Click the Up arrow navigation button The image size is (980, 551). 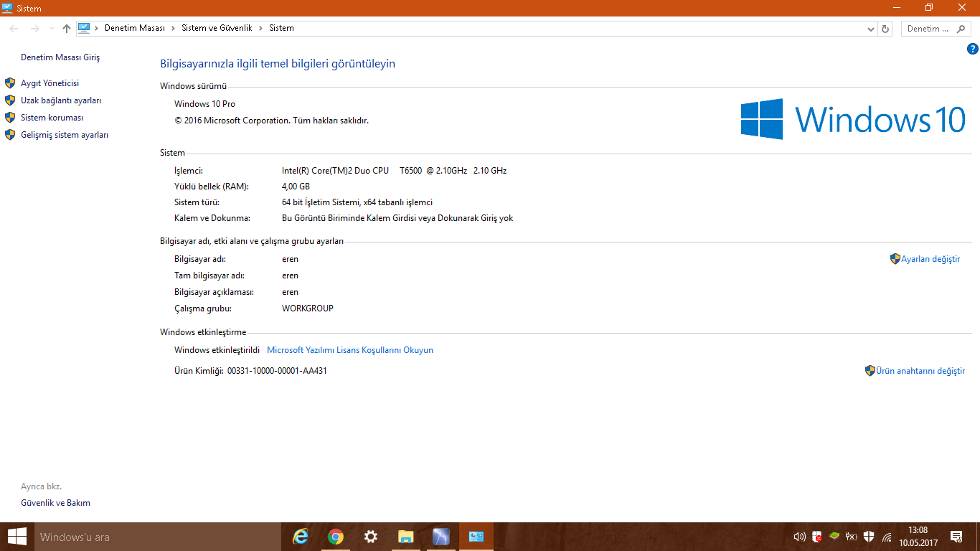[x=67, y=29]
